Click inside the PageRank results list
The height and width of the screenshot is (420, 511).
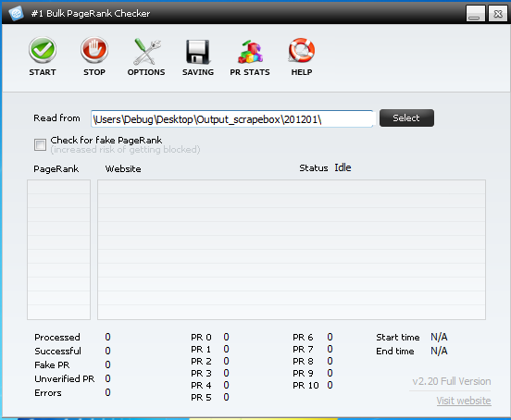(x=58, y=250)
